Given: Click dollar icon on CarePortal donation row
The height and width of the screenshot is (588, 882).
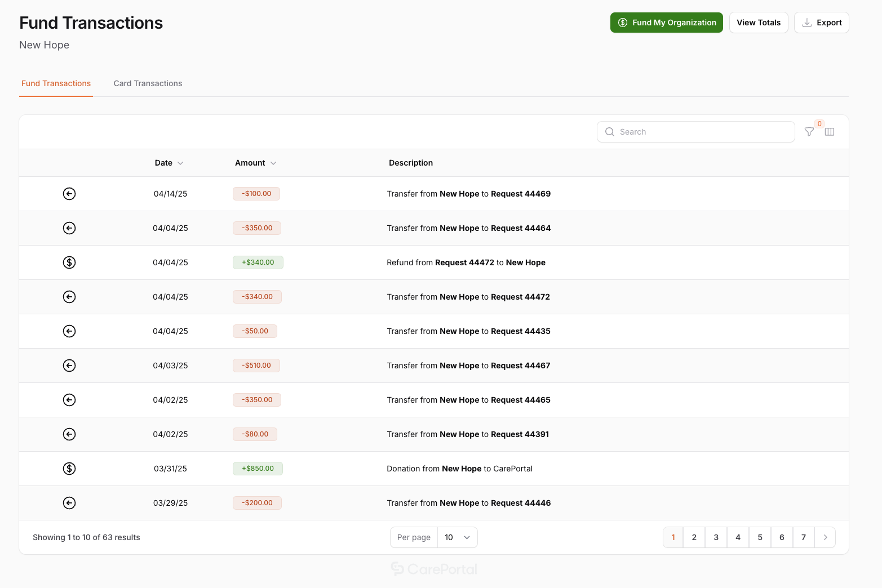Looking at the screenshot, I should coord(69,469).
